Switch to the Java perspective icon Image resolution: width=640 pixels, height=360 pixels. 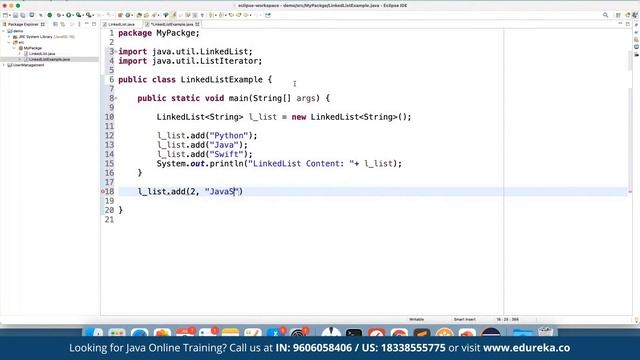click(x=628, y=15)
